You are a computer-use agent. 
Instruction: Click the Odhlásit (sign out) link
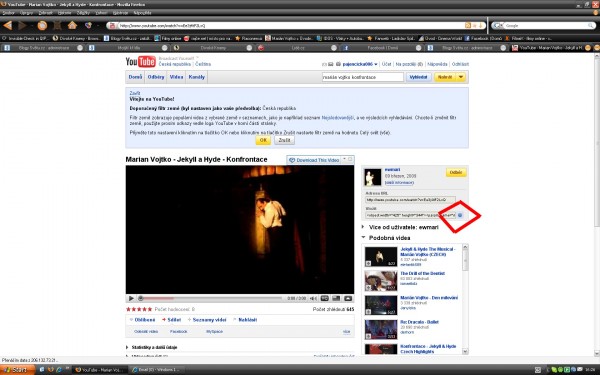(x=460, y=64)
